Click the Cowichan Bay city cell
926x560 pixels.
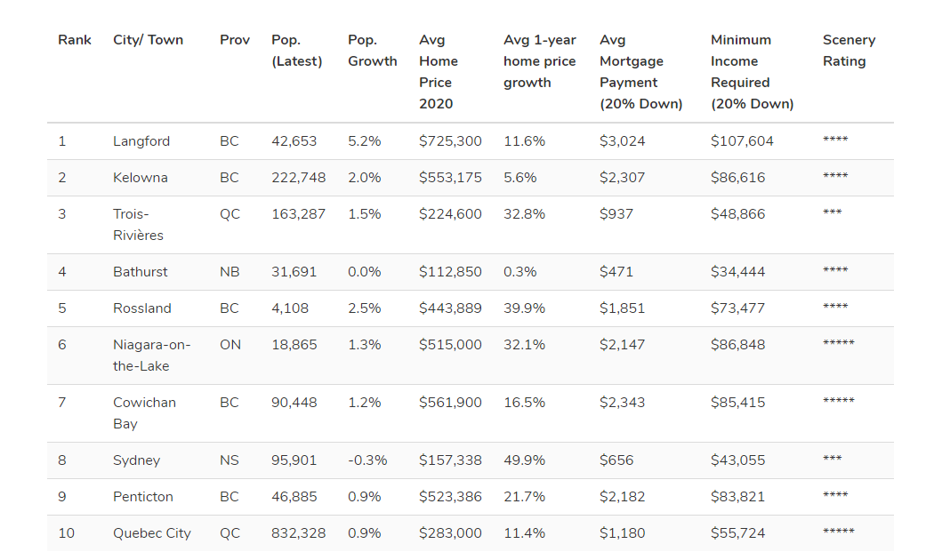point(144,413)
